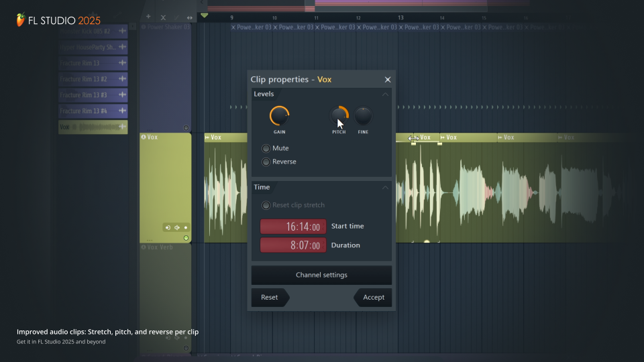Screen dimensions: 644x362
Task: Close the Clip properties dialog
Action: (x=387, y=80)
